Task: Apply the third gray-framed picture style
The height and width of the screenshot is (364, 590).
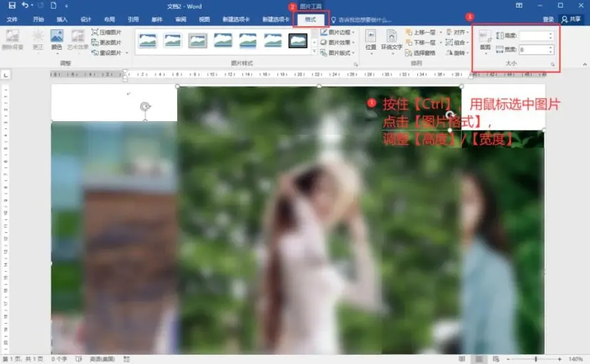Action: (x=198, y=40)
